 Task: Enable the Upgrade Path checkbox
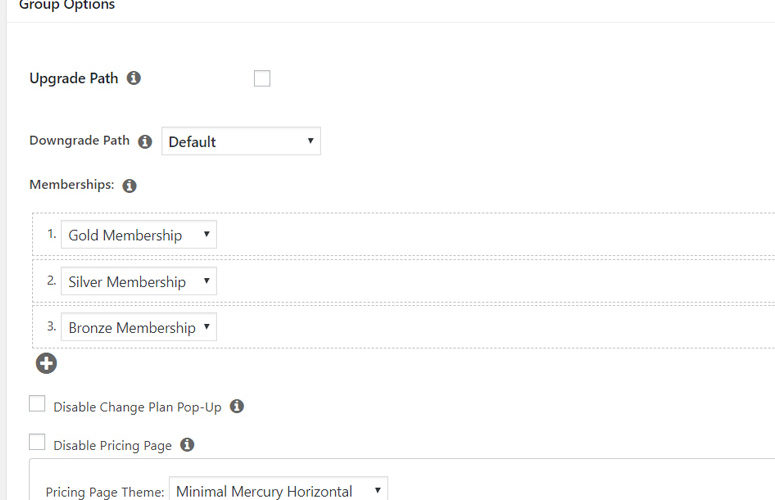[262, 78]
